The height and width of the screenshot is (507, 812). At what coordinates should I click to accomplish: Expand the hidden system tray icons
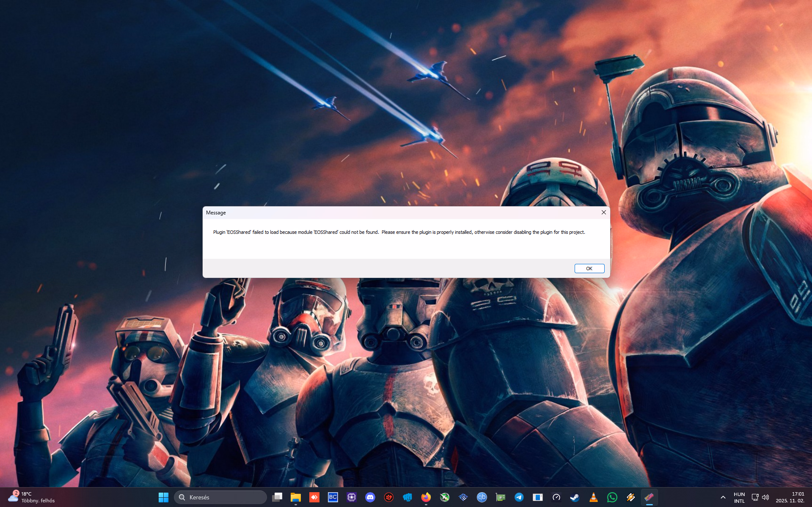(x=723, y=497)
